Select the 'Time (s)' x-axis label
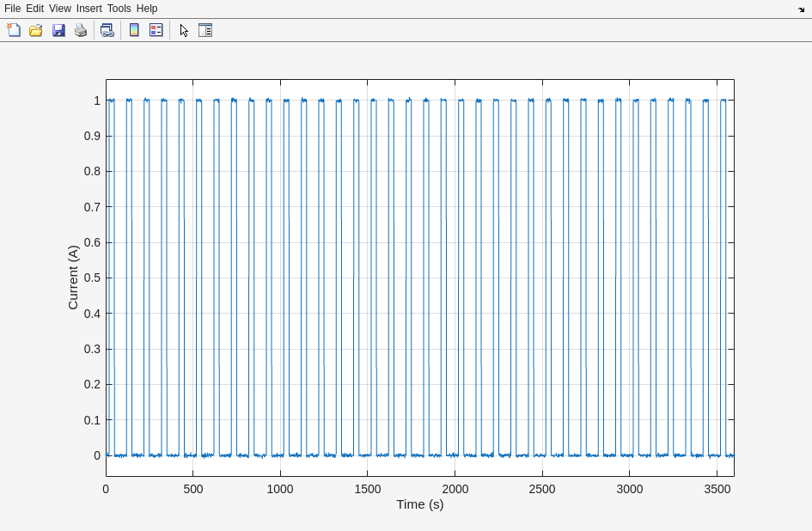 point(420,504)
